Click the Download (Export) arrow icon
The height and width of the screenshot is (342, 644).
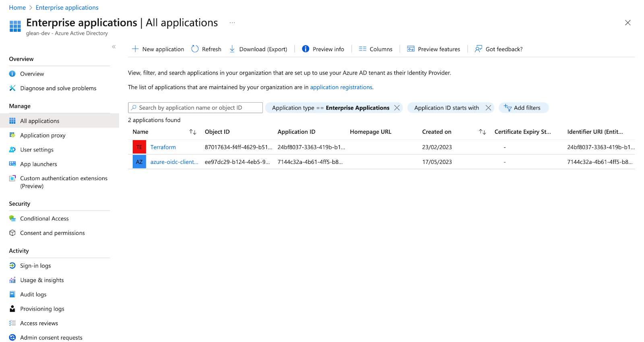232,49
